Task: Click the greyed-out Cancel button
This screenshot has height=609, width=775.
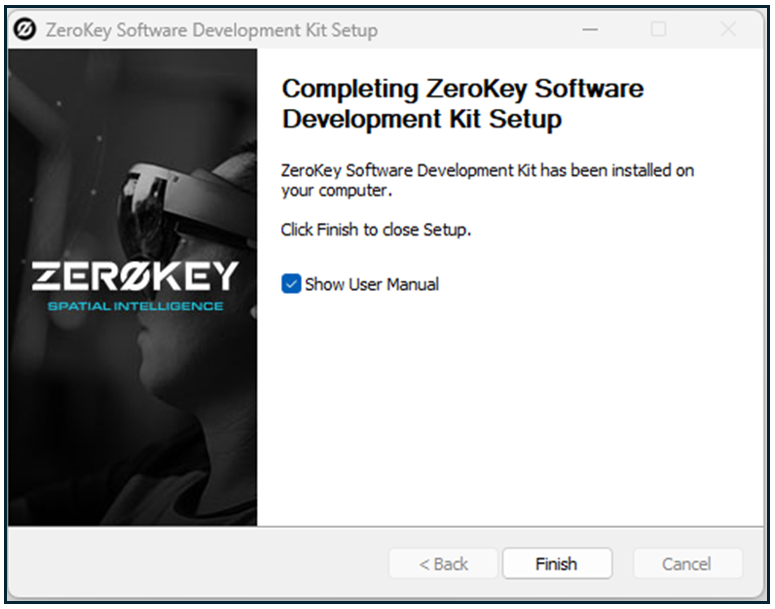Action: 687,564
